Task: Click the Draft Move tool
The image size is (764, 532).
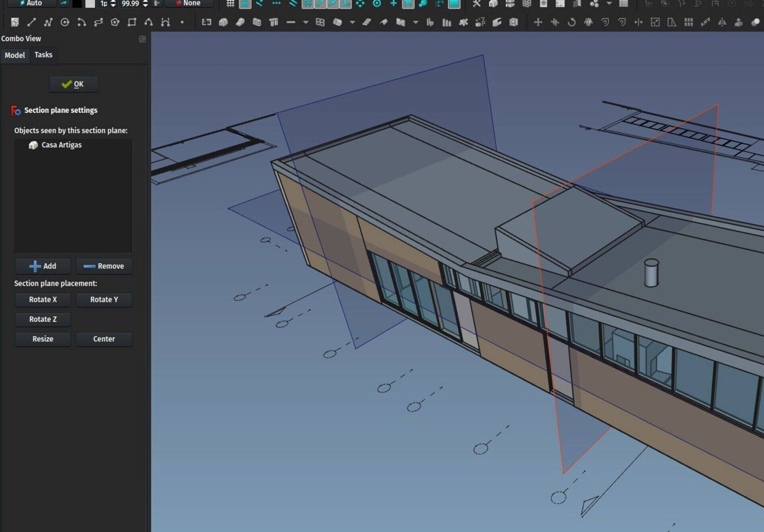Action: (x=538, y=22)
